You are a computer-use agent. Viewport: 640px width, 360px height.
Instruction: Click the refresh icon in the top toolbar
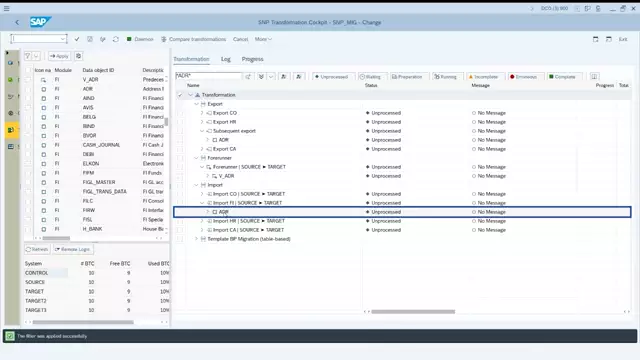(116, 39)
